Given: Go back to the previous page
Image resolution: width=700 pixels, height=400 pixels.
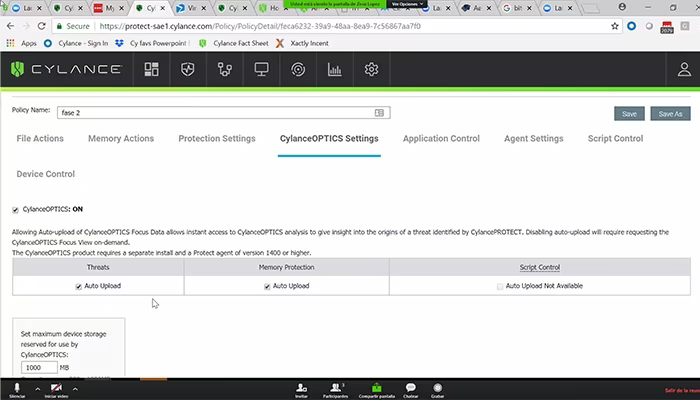Looking at the screenshot, I should tap(10, 26).
